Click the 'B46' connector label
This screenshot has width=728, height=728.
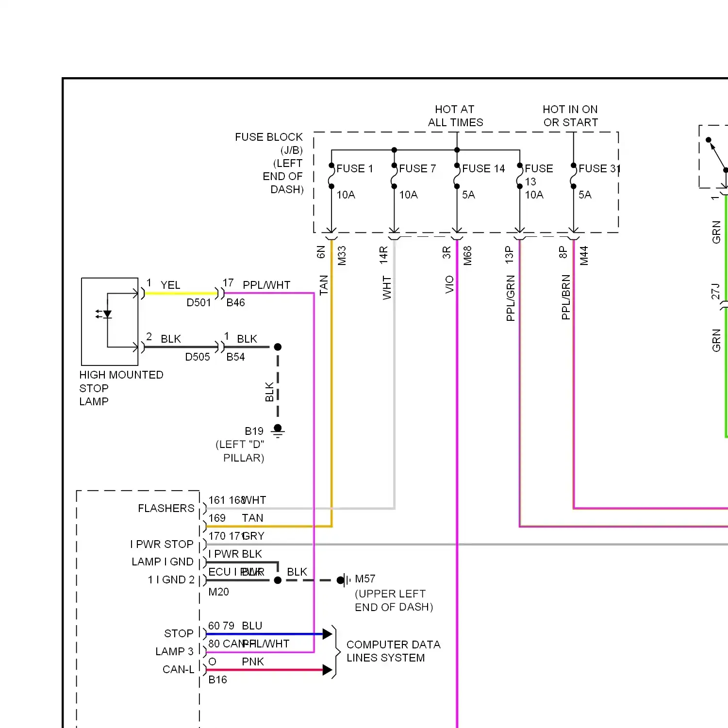click(x=235, y=302)
